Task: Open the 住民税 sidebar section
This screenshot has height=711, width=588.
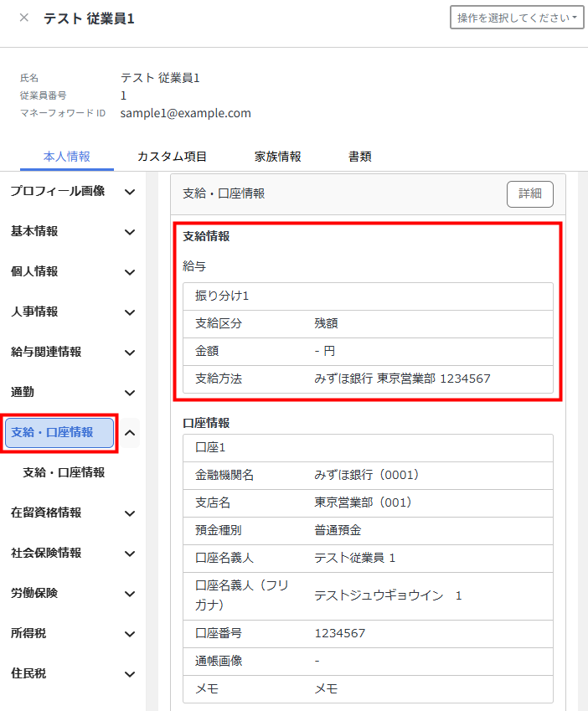Action: (x=29, y=673)
